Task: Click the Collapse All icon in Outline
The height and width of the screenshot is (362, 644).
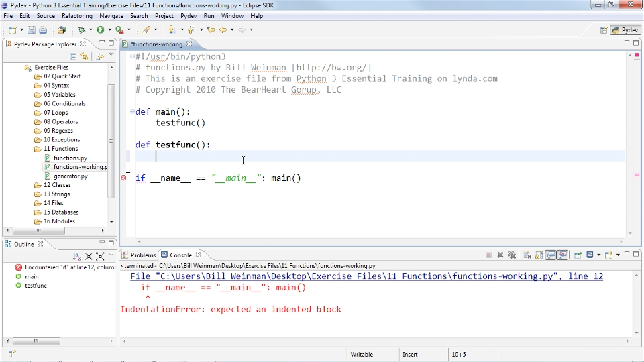Action: point(89,257)
